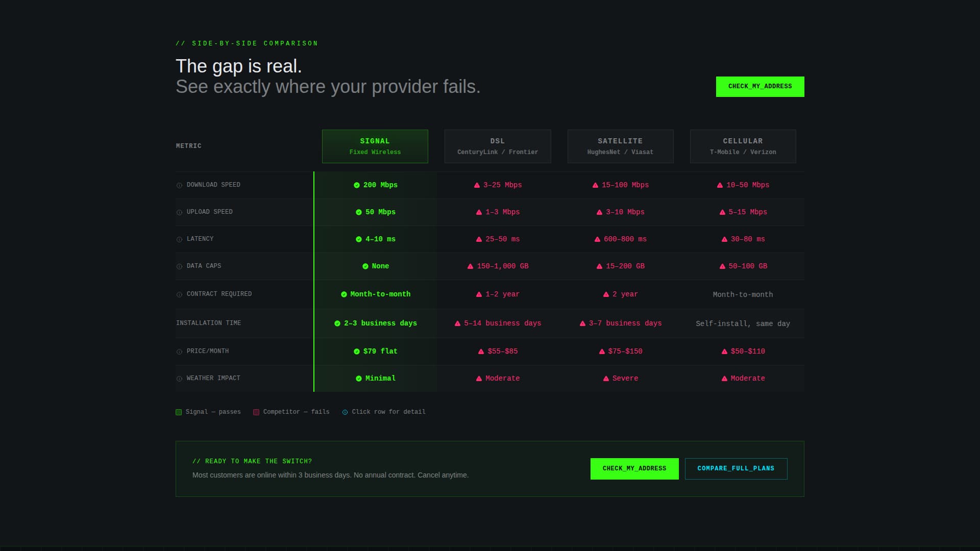Click the 15–200 GB satellite cell
This screenshot has width=980, height=551.
click(x=620, y=266)
